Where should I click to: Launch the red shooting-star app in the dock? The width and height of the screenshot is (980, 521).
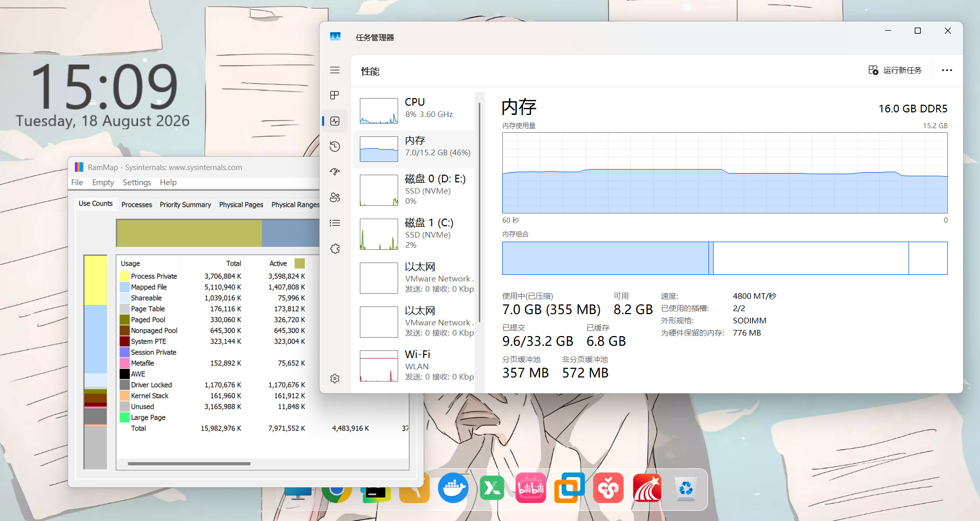pyautogui.click(x=647, y=488)
